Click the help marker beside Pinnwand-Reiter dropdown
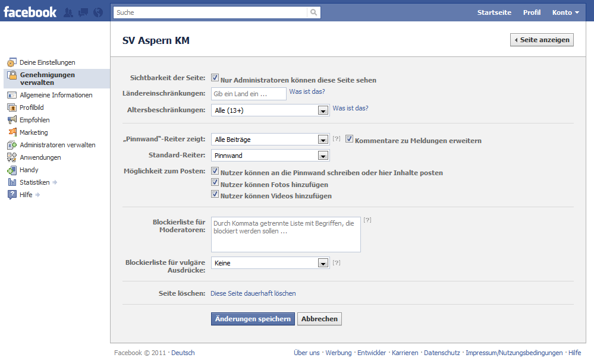594x364 pixels. [337, 139]
